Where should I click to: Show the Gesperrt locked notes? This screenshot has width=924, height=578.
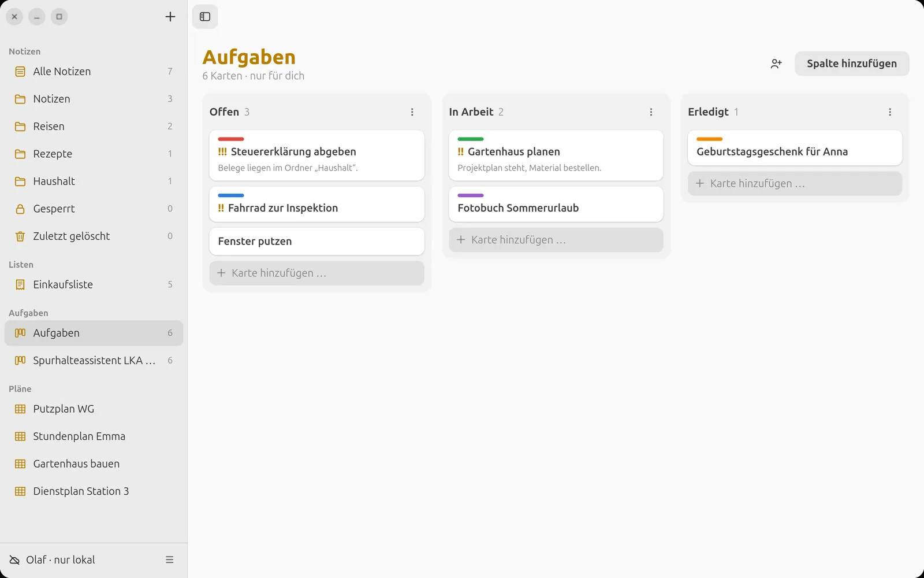coord(94,209)
